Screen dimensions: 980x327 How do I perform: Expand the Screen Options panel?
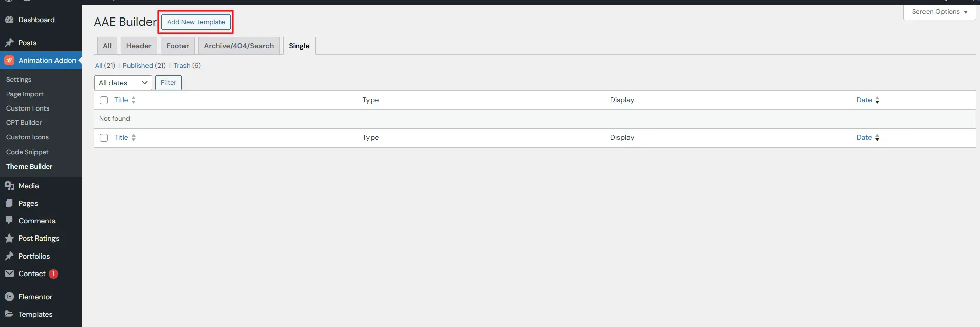pos(939,12)
